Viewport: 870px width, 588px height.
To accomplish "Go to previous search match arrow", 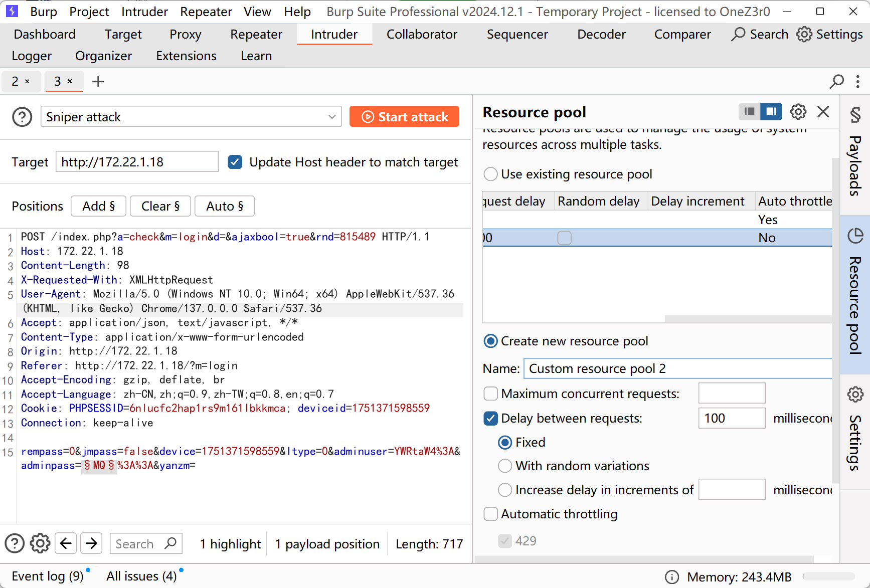I will pyautogui.click(x=66, y=543).
